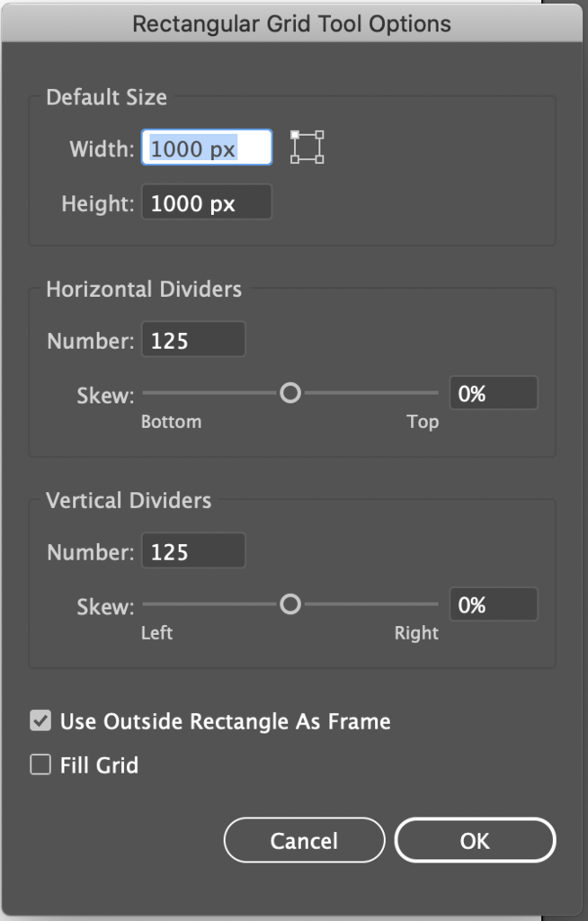Select bottom-left reference point on locator icon
Screen dimensions: 588x921
click(295, 159)
